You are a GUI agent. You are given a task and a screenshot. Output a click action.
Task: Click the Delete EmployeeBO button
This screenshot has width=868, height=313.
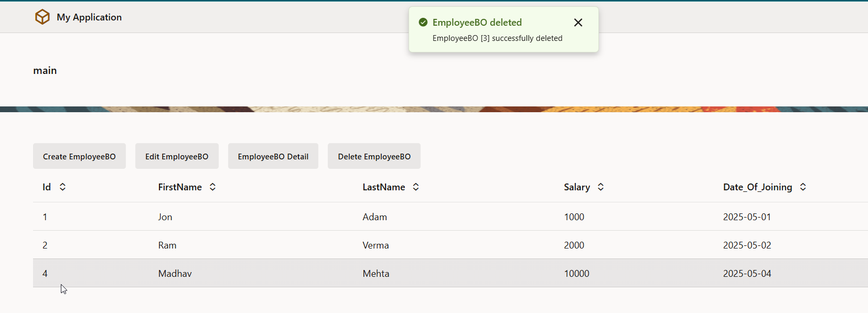coord(374,156)
